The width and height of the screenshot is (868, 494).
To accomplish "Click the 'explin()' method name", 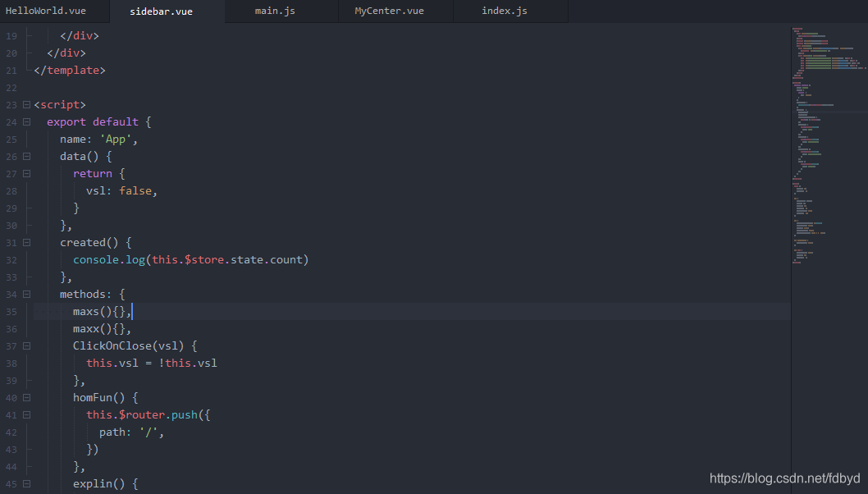I will 99,484.
